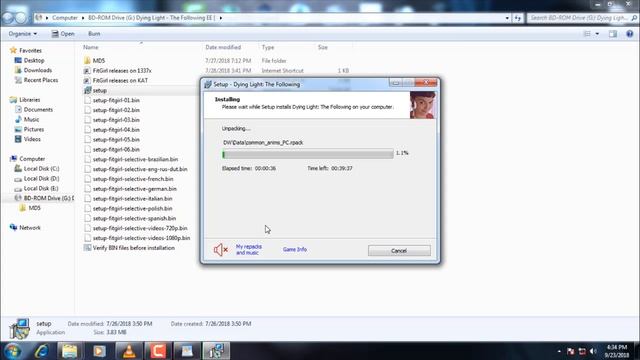
Task: Click the change view icon
Action: (587, 34)
